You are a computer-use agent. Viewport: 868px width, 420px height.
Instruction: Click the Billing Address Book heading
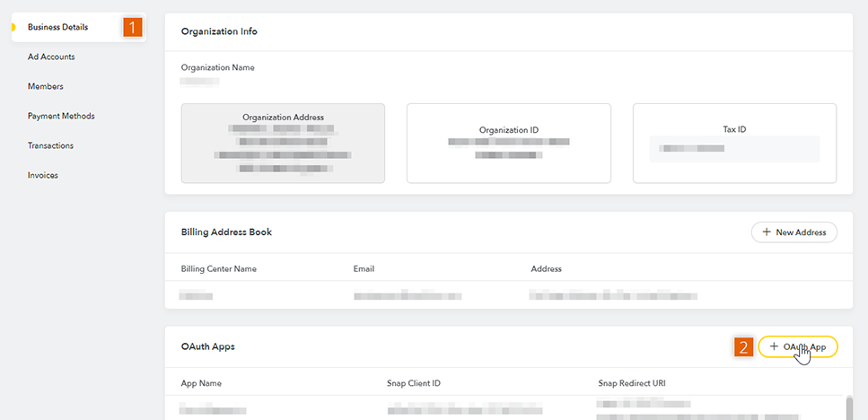point(226,232)
